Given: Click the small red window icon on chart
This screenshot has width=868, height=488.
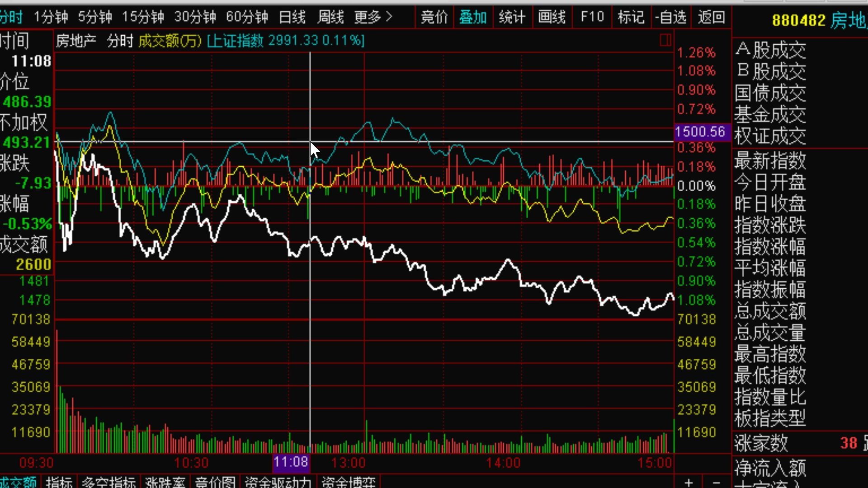Looking at the screenshot, I should (665, 40).
